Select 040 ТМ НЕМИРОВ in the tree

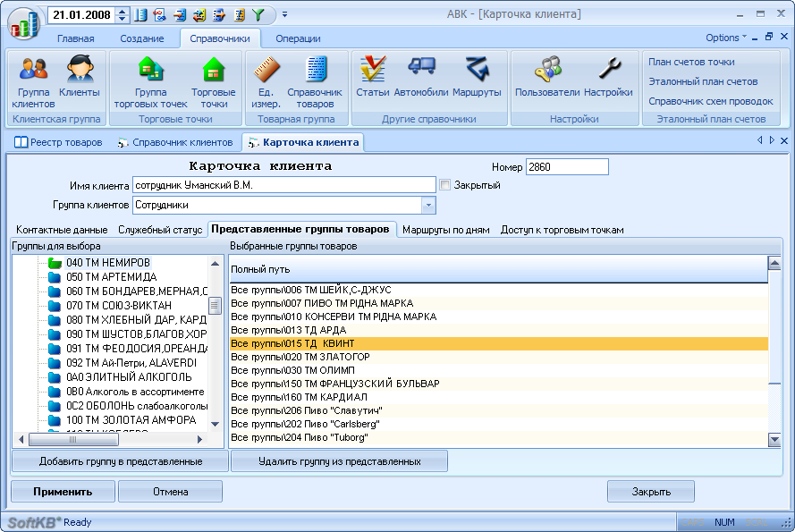(x=108, y=263)
